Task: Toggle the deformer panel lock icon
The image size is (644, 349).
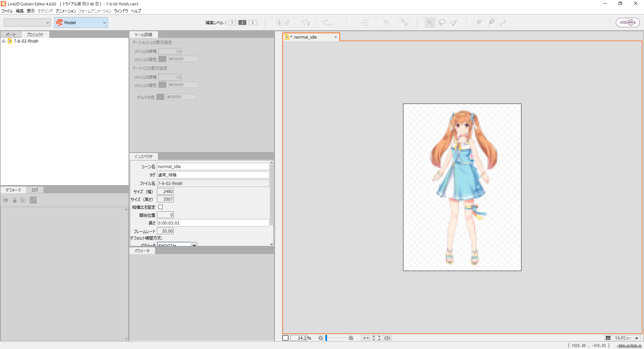Action: (15, 200)
